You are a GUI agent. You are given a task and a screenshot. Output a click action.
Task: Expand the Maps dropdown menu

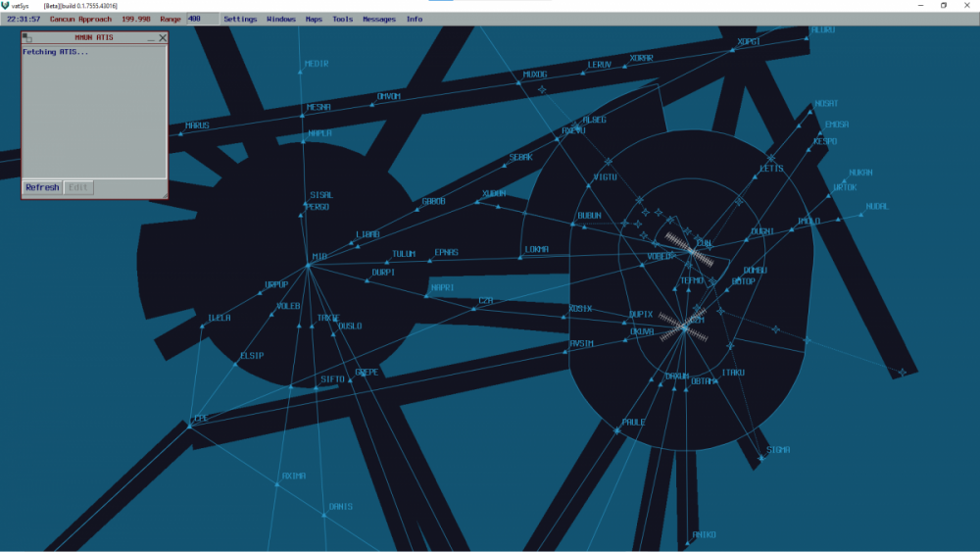click(314, 19)
